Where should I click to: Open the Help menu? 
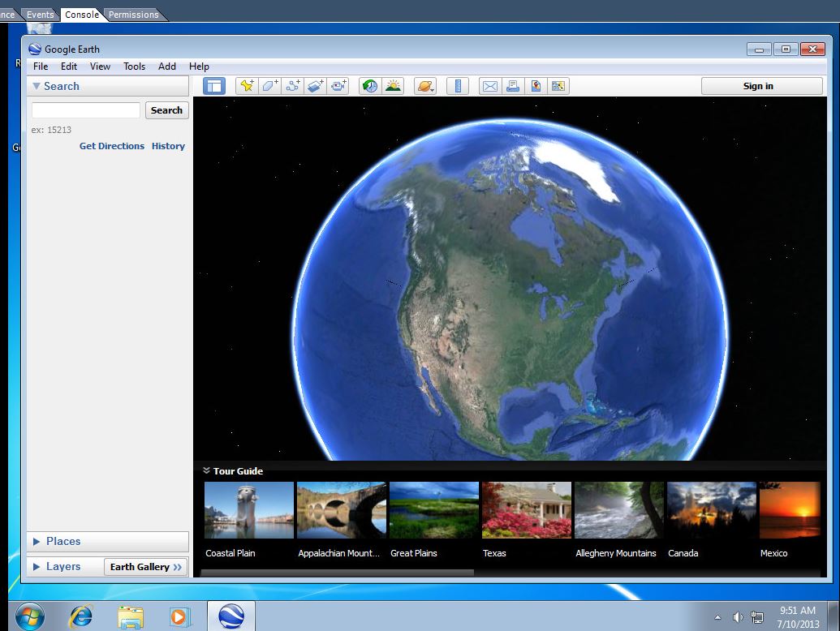(x=199, y=67)
